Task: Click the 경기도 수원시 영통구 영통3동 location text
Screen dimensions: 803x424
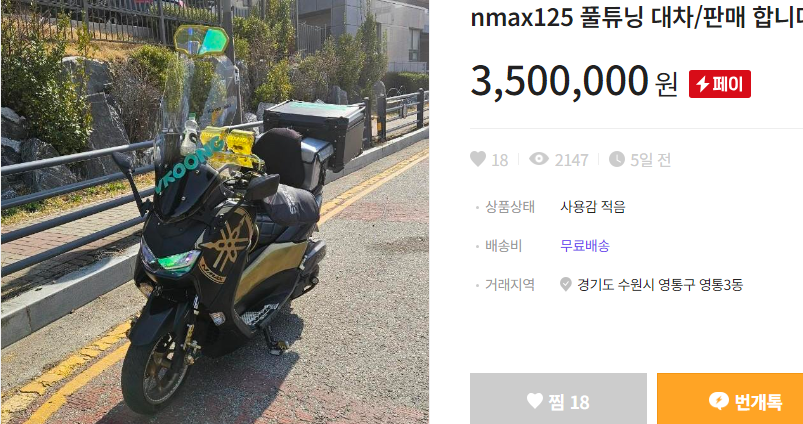Action: pyautogui.click(x=660, y=284)
